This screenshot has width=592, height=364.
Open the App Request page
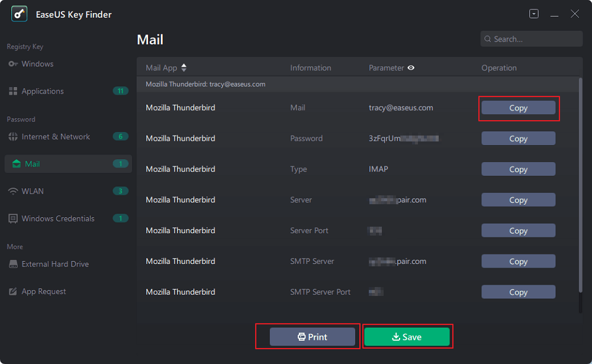(68, 292)
